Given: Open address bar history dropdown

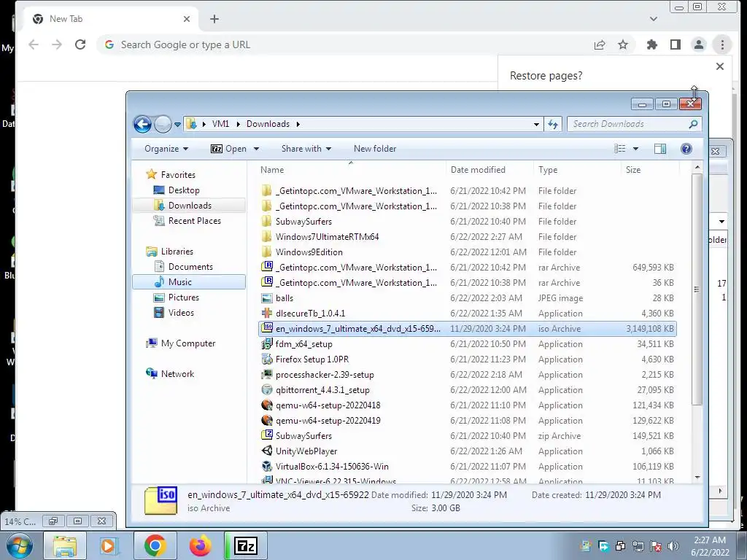Looking at the screenshot, I should click(536, 124).
